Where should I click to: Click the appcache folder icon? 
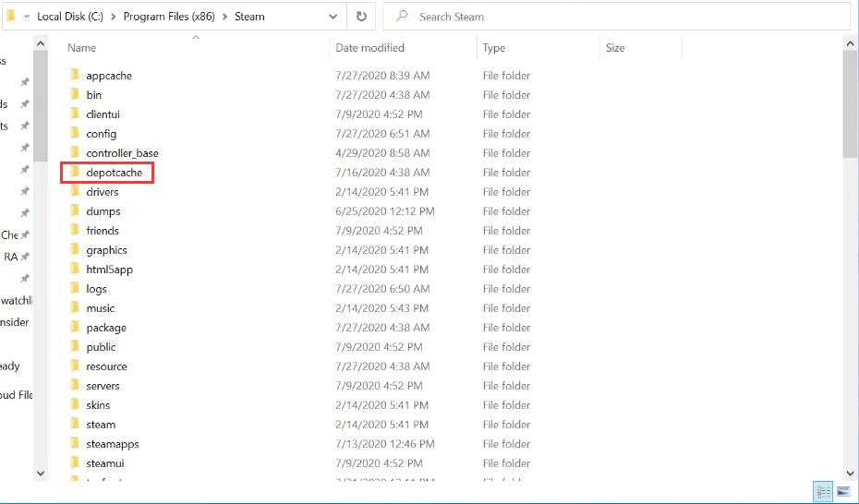point(75,75)
